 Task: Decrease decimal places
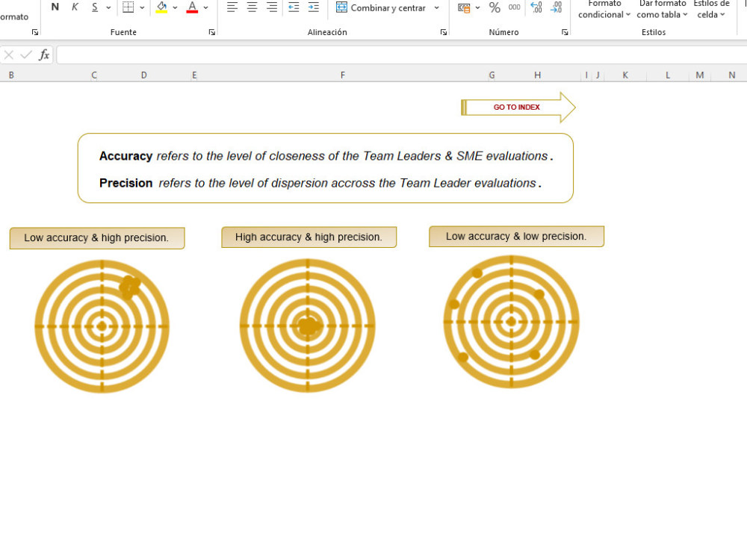click(556, 7)
